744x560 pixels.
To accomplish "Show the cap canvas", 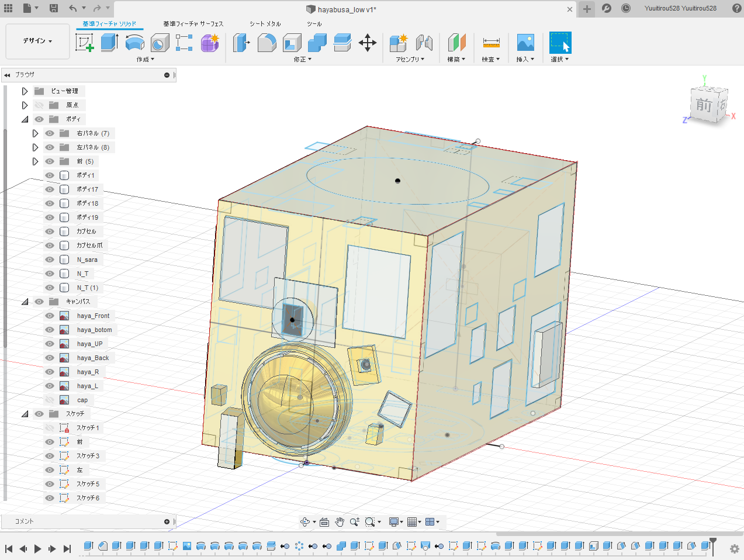I will coord(50,400).
